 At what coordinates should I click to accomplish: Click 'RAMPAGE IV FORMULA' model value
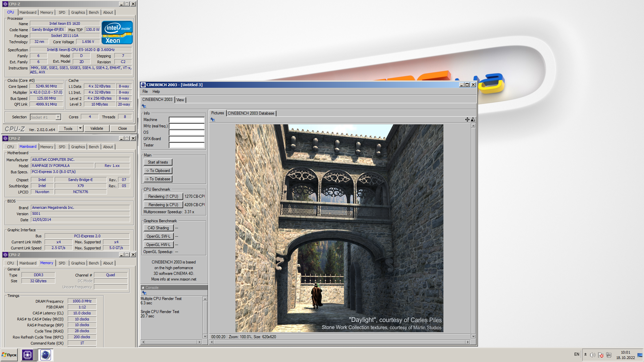pos(62,166)
